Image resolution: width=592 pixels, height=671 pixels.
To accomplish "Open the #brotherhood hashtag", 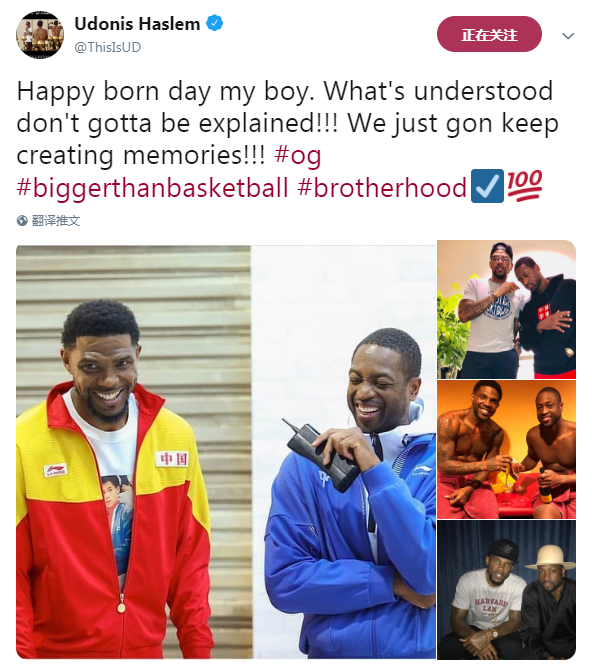I will [382, 187].
